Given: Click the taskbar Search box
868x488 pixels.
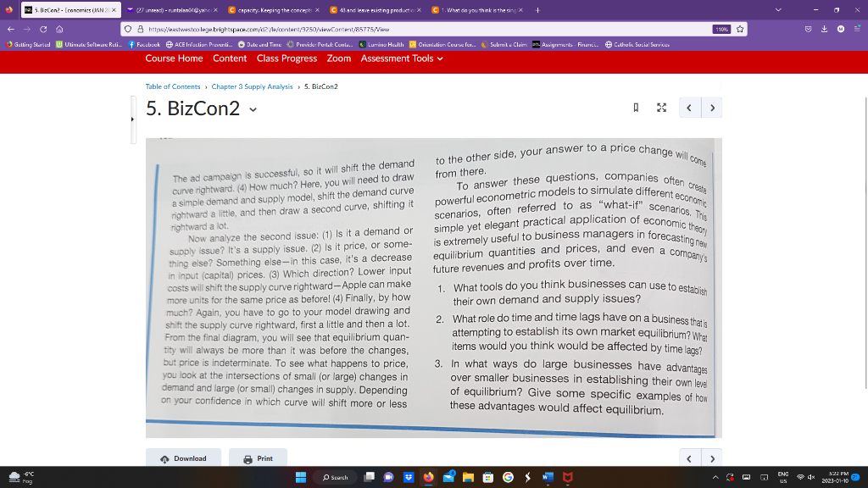Looking at the screenshot, I should pos(336,477).
